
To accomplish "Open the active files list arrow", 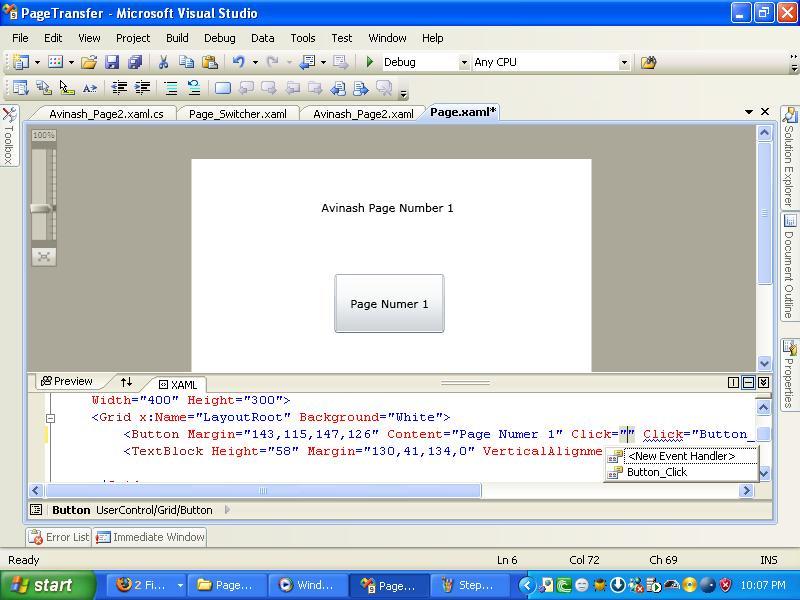I will point(749,112).
